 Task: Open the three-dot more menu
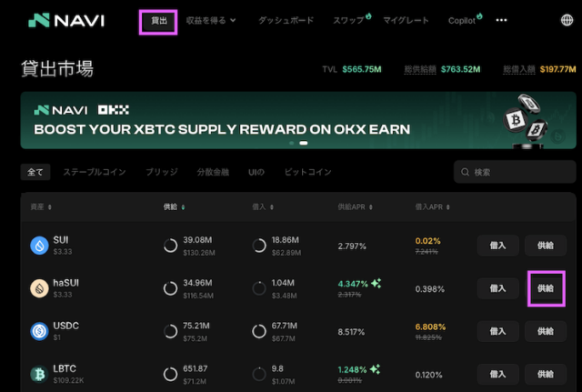point(501,19)
